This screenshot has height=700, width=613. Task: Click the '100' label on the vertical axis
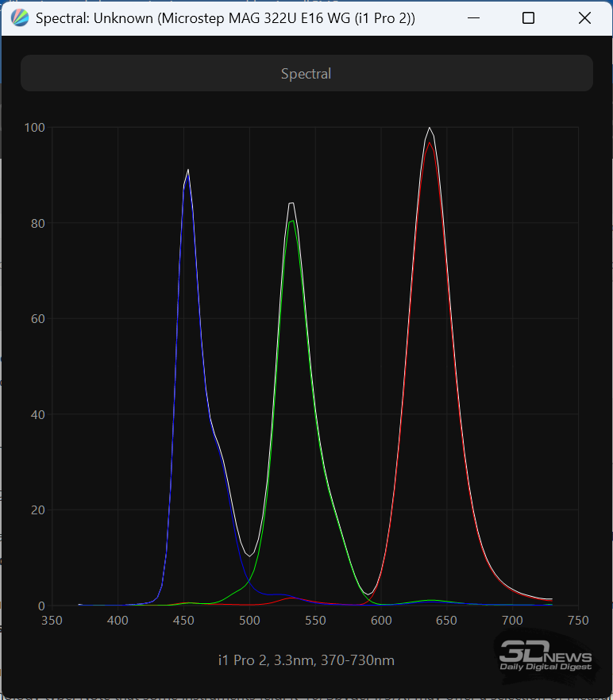pos(34,127)
